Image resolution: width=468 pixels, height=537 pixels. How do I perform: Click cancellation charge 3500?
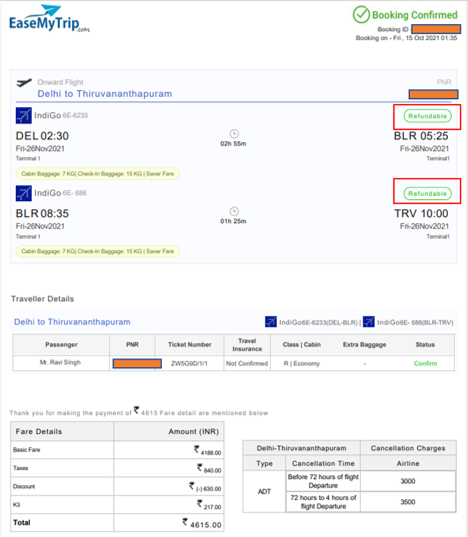tap(408, 502)
